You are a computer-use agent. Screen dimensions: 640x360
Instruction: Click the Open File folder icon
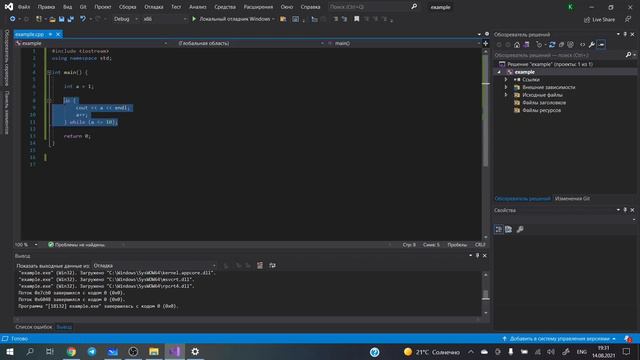pyautogui.click(x=52, y=19)
